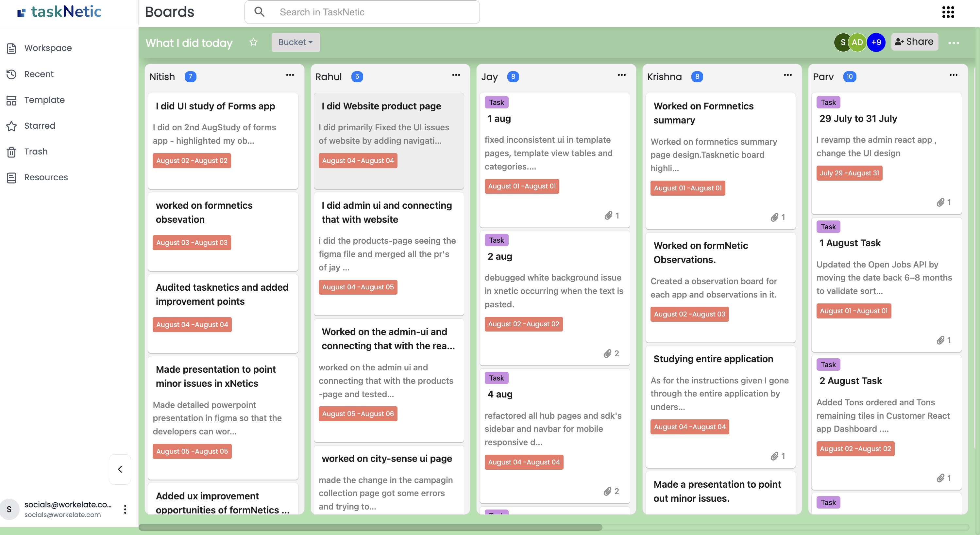Open the '4 aug' card in Jay
980x535 pixels.
(555, 436)
